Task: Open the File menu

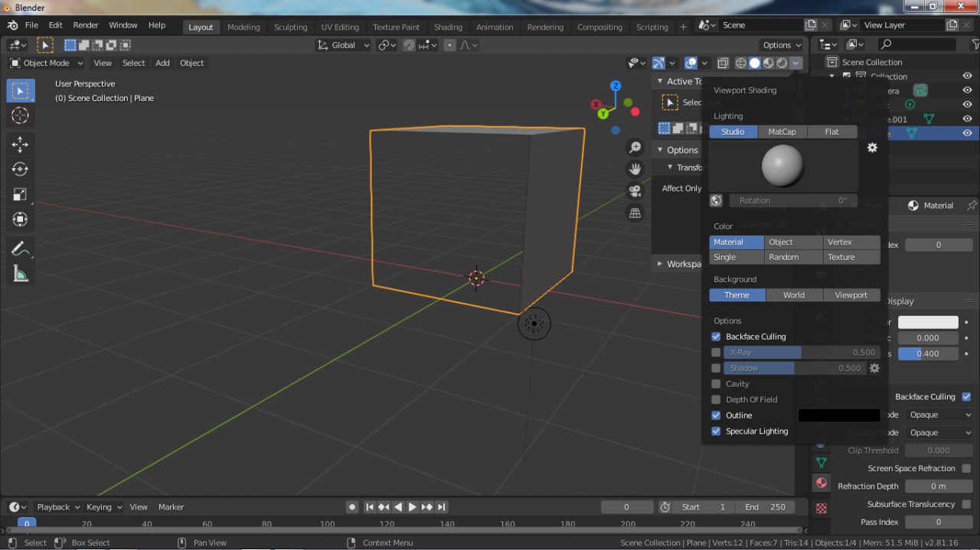Action: (31, 25)
